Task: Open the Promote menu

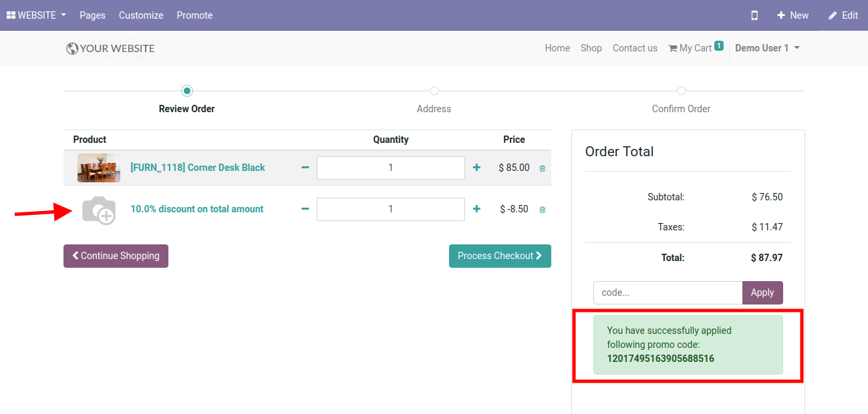Action: (x=194, y=15)
